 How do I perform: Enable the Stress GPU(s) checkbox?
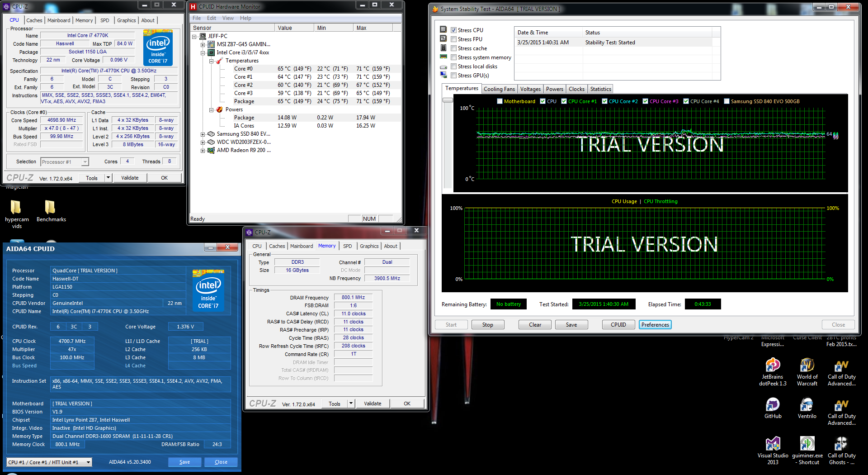pyautogui.click(x=453, y=76)
